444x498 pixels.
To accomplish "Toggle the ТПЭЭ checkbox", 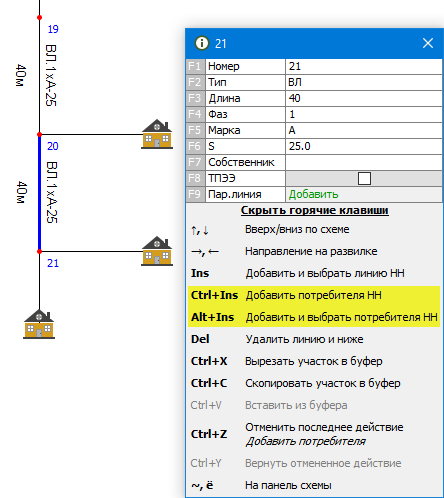I will [x=364, y=178].
